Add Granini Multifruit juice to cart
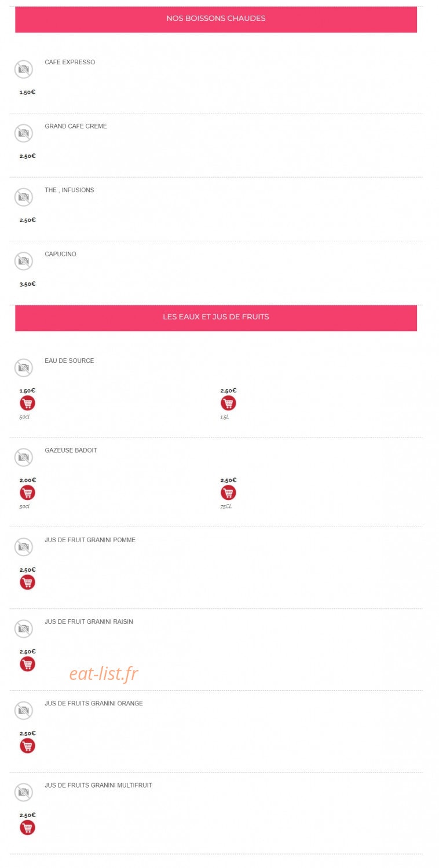 [27, 828]
